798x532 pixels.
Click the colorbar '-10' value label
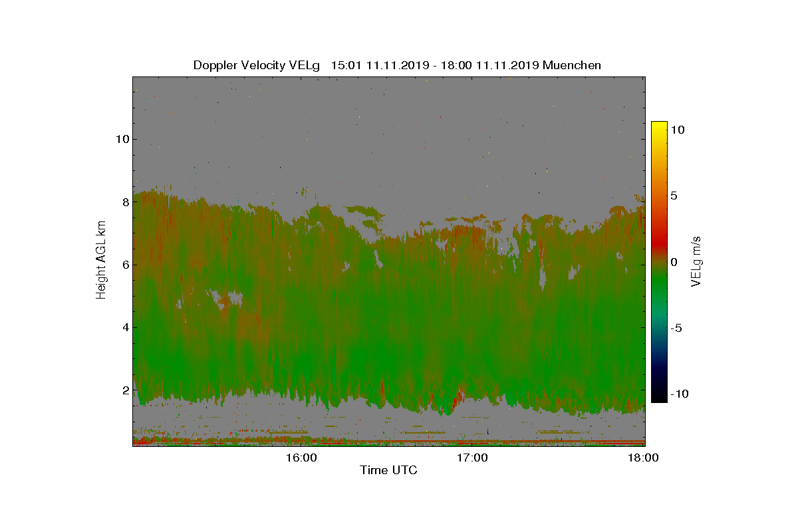point(679,394)
